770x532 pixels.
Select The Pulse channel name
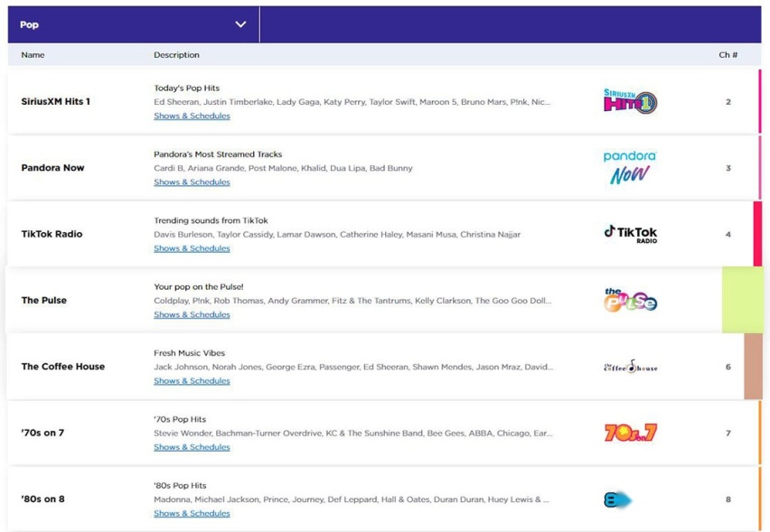pos(43,301)
